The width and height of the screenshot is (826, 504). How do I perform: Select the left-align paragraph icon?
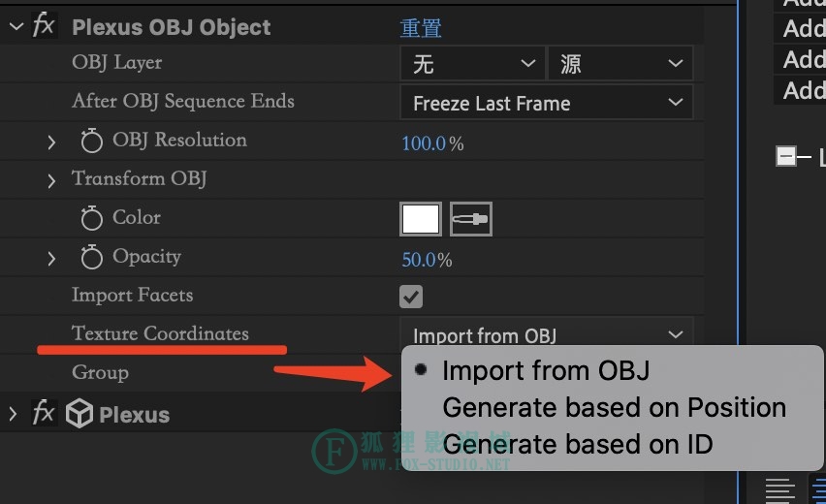[779, 490]
